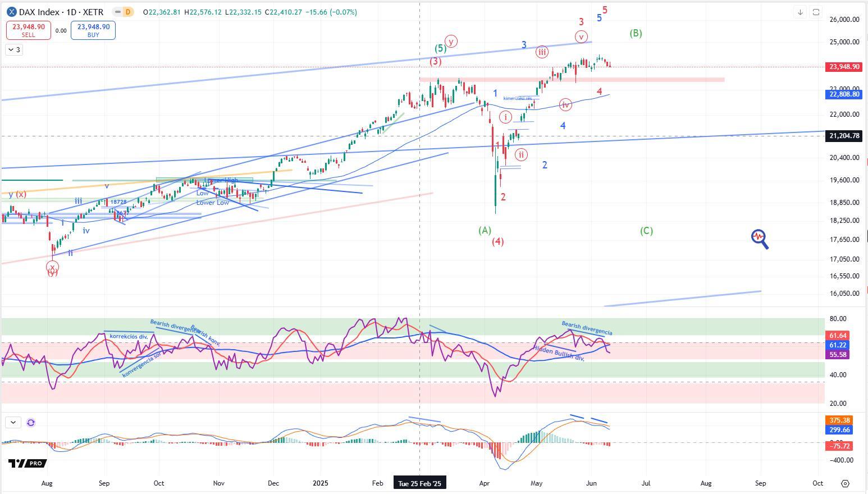Click the red 23,948.90 price label on the axis
868x494 pixels.
(844, 67)
